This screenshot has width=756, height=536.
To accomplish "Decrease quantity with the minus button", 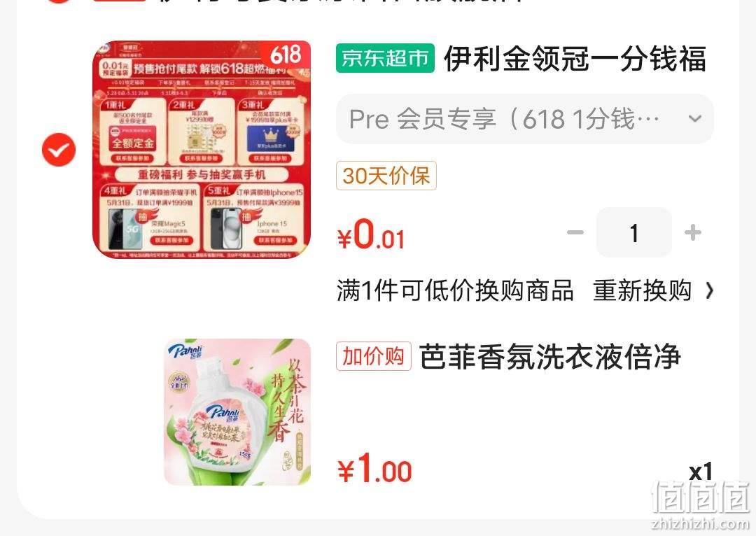I will [575, 233].
